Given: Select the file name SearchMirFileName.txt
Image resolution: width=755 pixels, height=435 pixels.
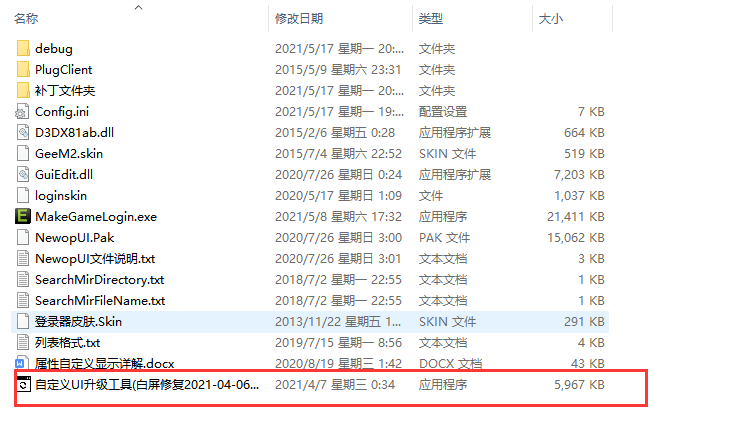Looking at the screenshot, I should click(100, 301).
